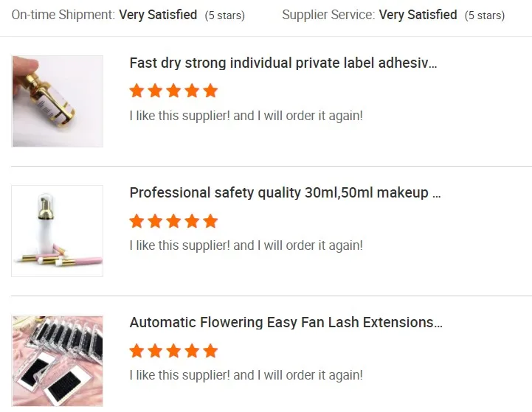Click the review comment under Fan Lash Extensions

point(246,375)
